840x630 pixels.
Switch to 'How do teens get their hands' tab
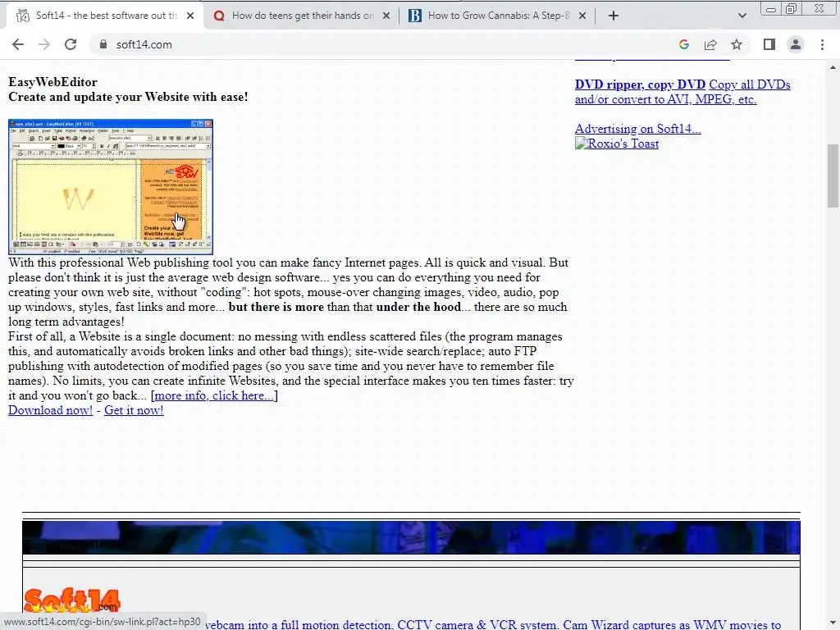[x=303, y=16]
